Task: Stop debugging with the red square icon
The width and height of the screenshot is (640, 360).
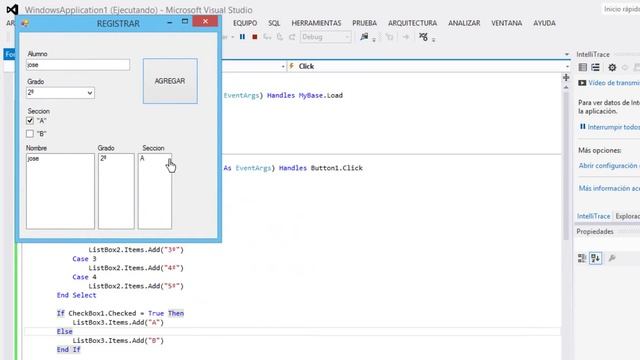Action: [x=255, y=37]
